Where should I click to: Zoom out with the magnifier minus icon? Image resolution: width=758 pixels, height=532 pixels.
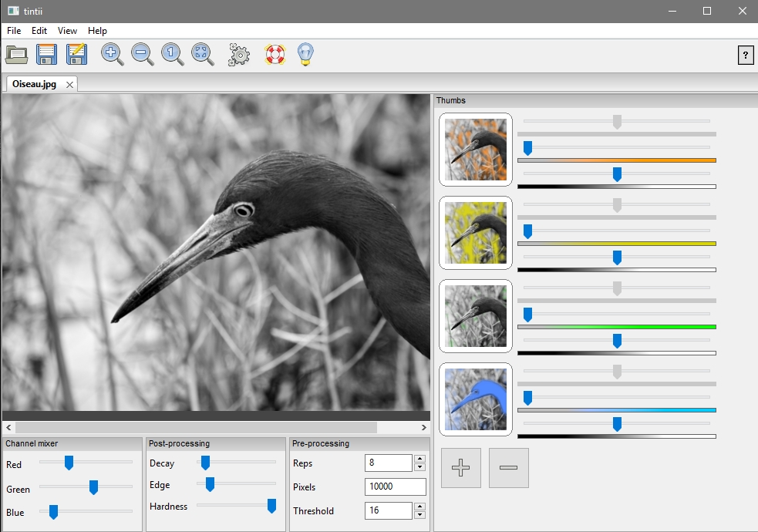(142, 55)
